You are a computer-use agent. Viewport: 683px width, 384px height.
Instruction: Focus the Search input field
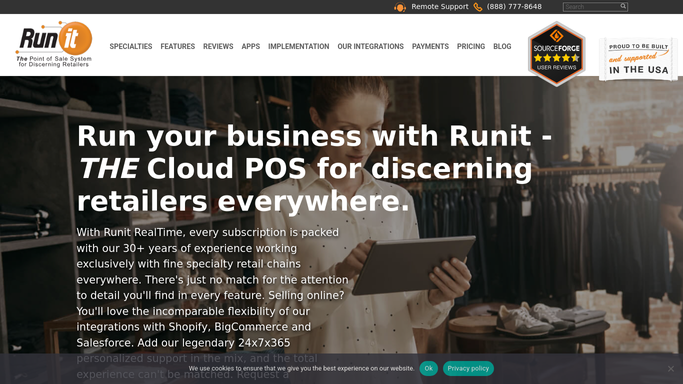pos(591,7)
